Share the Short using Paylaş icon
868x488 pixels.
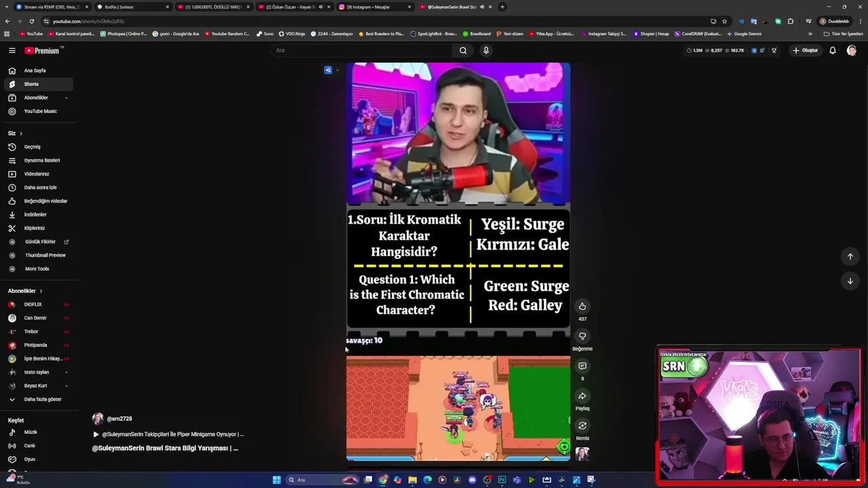click(x=582, y=396)
